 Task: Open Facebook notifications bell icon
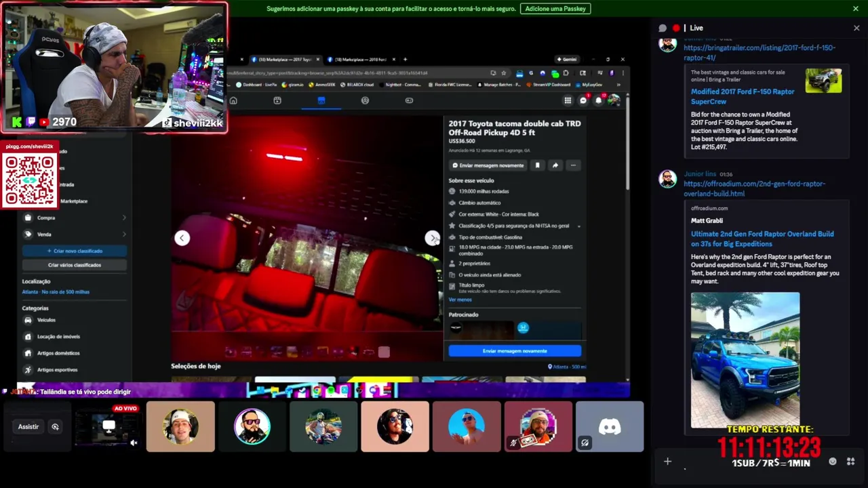click(x=598, y=100)
